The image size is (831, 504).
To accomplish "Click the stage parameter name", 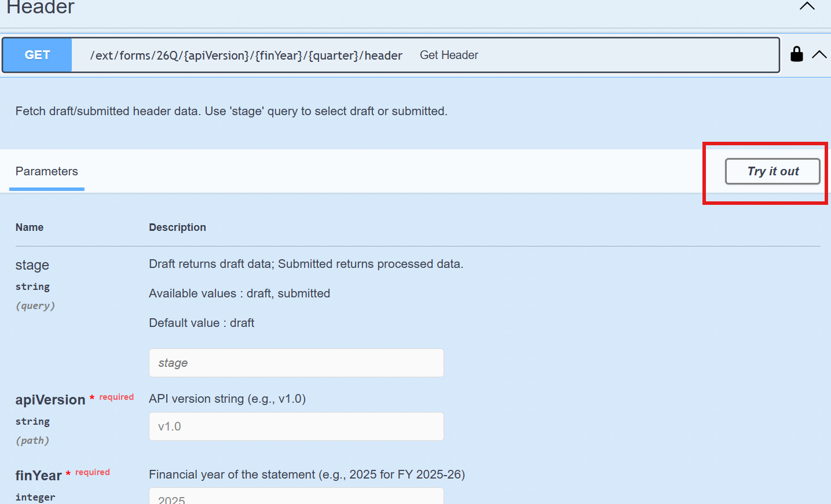I will coord(32,265).
